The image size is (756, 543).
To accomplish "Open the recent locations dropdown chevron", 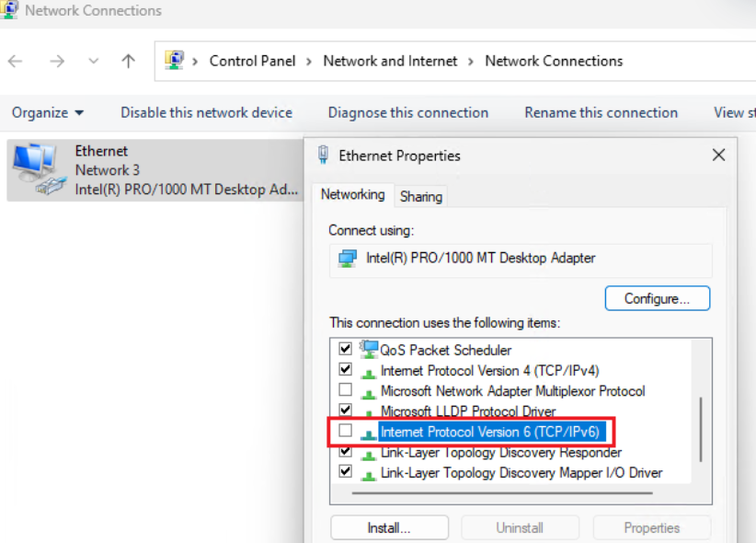I will pos(93,62).
